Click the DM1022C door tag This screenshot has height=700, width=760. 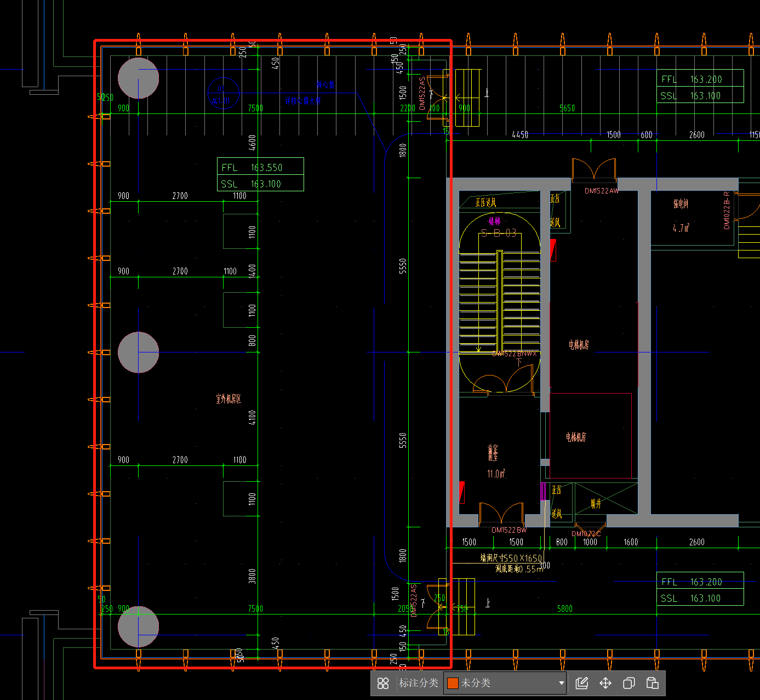point(586,533)
